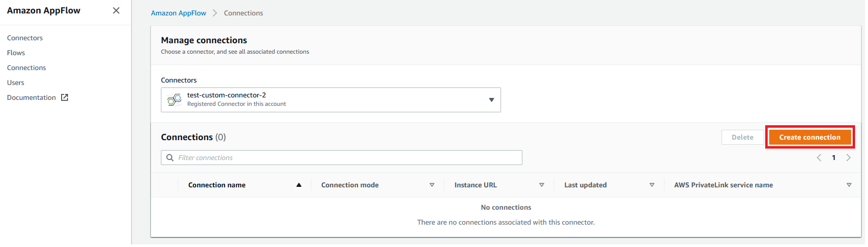
Task: Click the Last updated sort arrow
Action: click(x=652, y=185)
